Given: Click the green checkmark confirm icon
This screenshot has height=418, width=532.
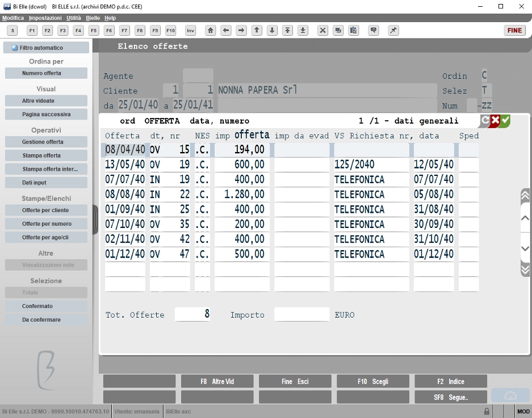Looking at the screenshot, I should coord(505,120).
